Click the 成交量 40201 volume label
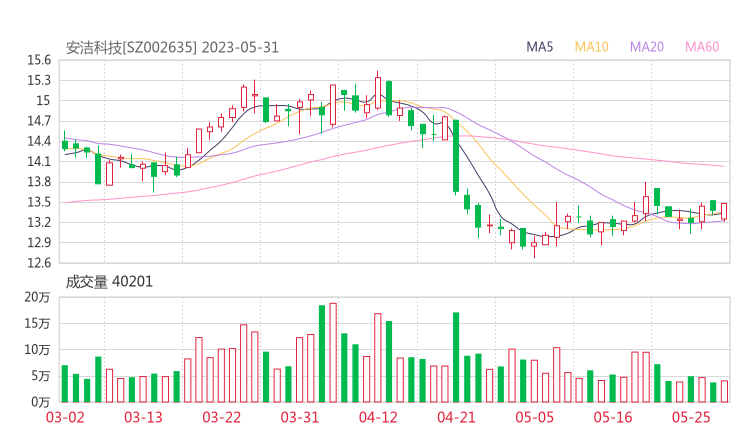The image size is (740, 440). [x=109, y=282]
